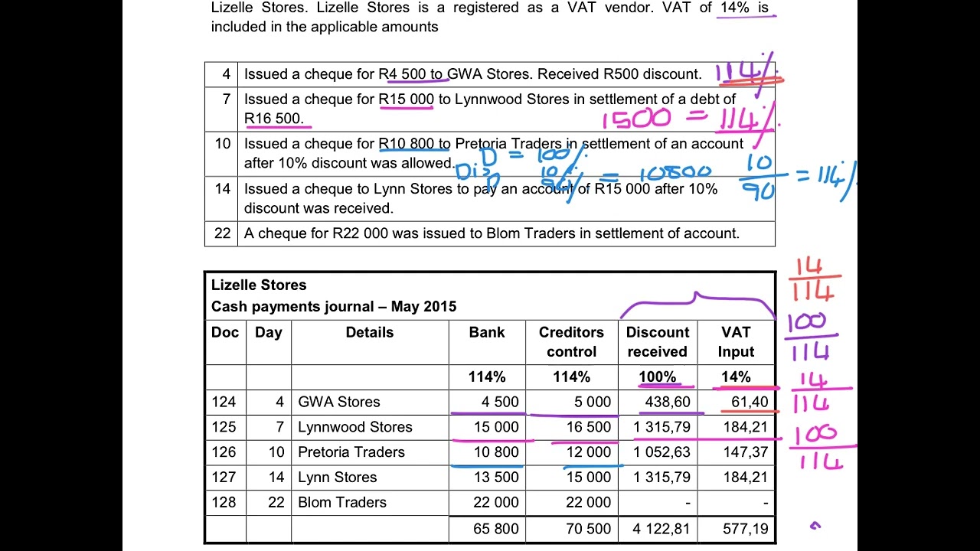The image size is (980, 551).
Task: Click the 'Discount received' column header
Action: click(658, 342)
